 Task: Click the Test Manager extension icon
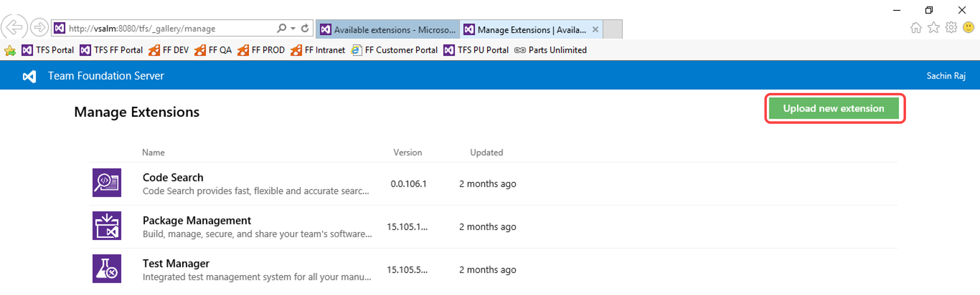(107, 269)
